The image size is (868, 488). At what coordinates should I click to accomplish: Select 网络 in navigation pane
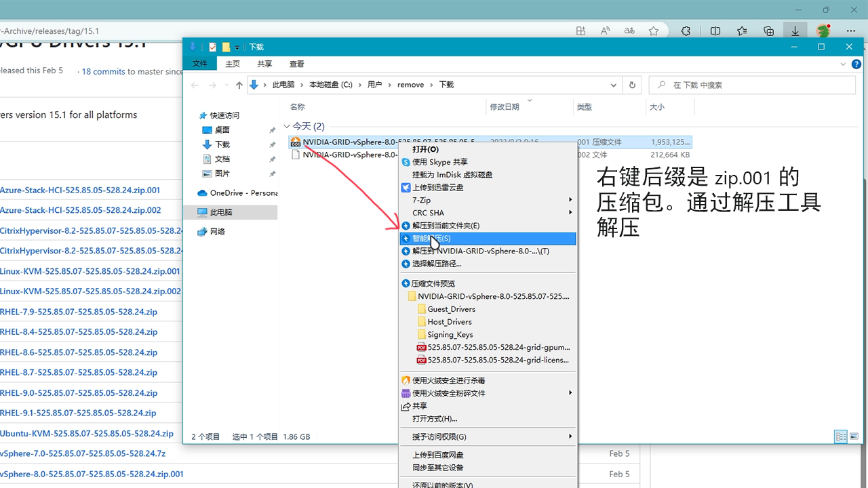(218, 232)
